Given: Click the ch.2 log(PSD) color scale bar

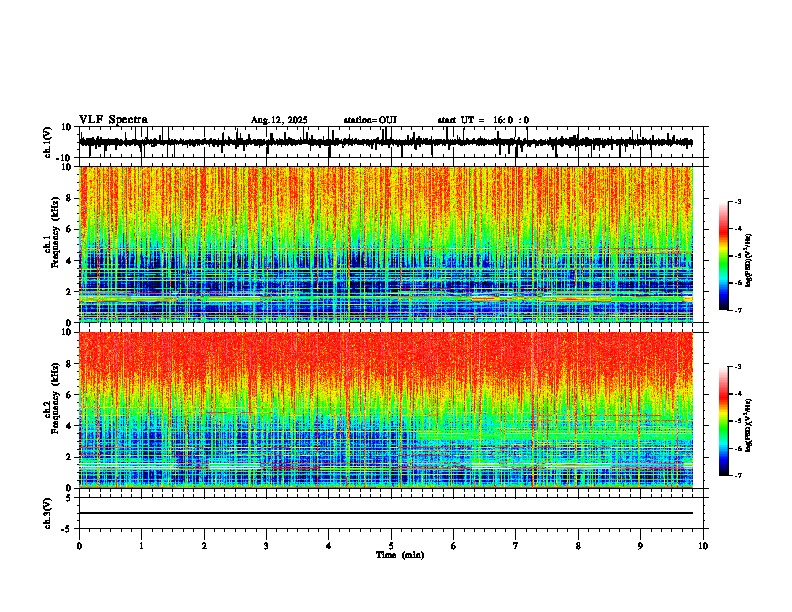Looking at the screenshot, I should pyautogui.click(x=724, y=421).
